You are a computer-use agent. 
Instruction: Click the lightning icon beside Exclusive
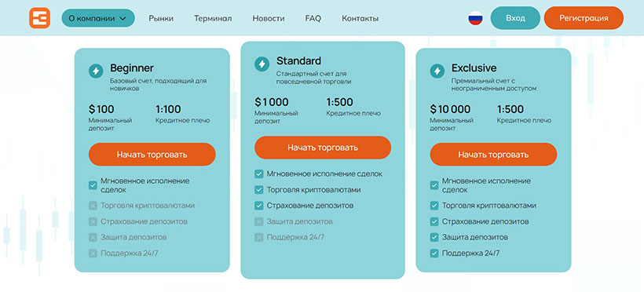437,71
